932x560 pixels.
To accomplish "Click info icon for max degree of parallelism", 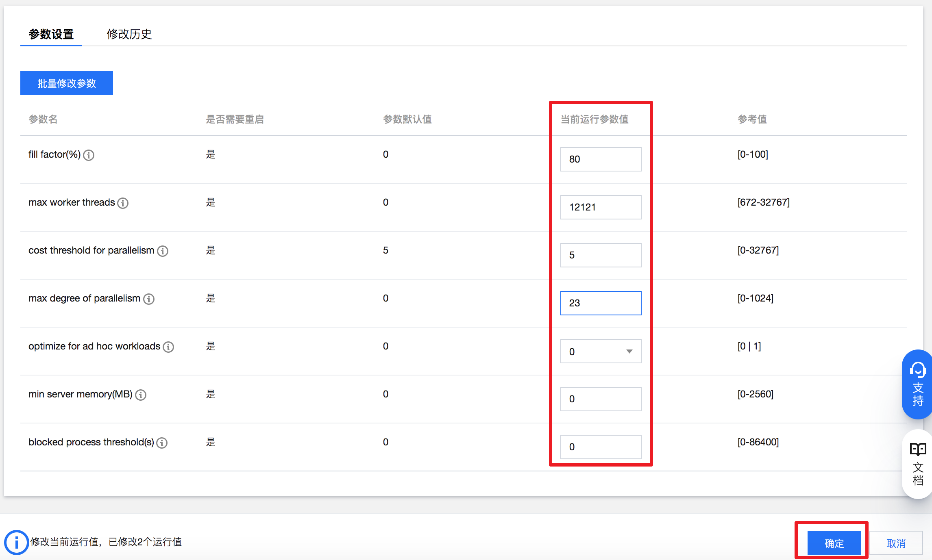I will click(x=149, y=299).
